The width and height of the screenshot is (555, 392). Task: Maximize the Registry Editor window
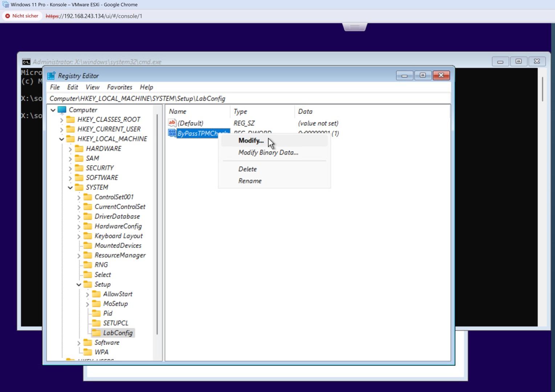[423, 75]
